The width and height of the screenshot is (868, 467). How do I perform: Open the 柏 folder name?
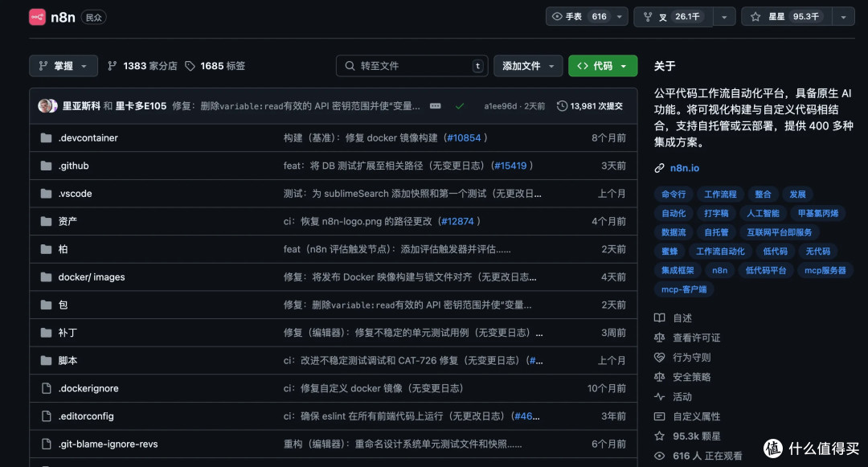pyautogui.click(x=63, y=249)
